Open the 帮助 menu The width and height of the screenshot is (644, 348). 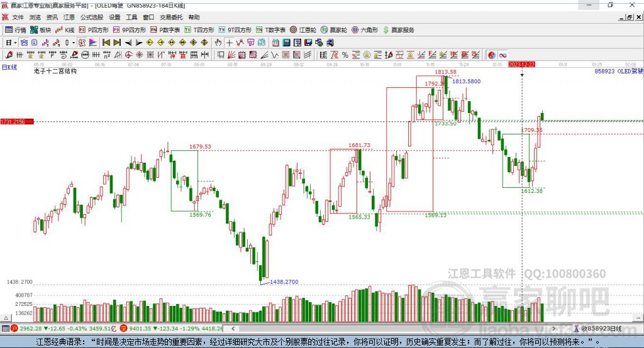coord(194,17)
